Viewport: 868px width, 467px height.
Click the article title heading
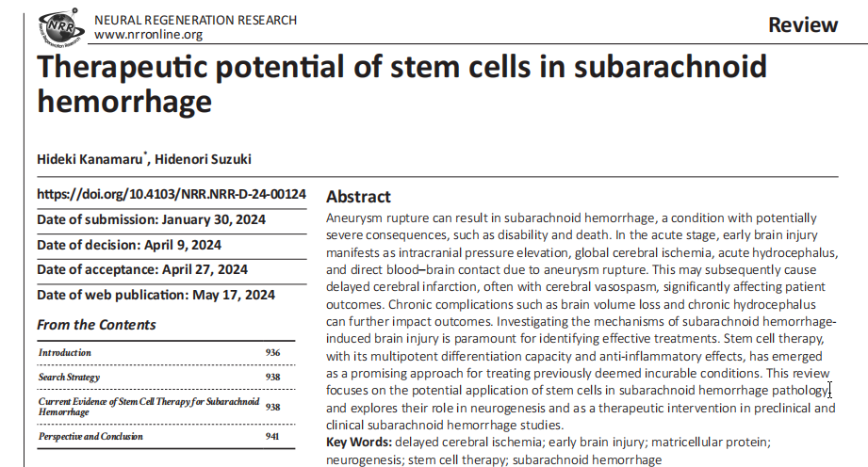pyautogui.click(x=401, y=84)
